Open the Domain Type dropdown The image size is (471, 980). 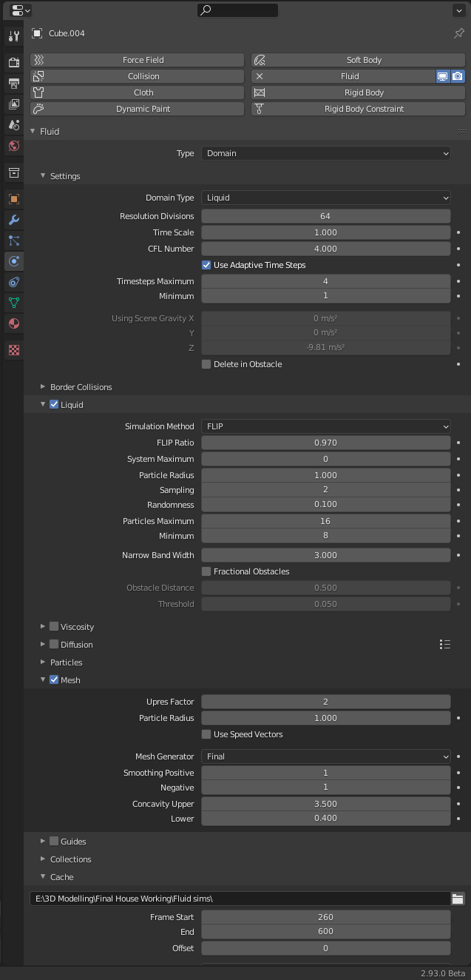click(325, 198)
